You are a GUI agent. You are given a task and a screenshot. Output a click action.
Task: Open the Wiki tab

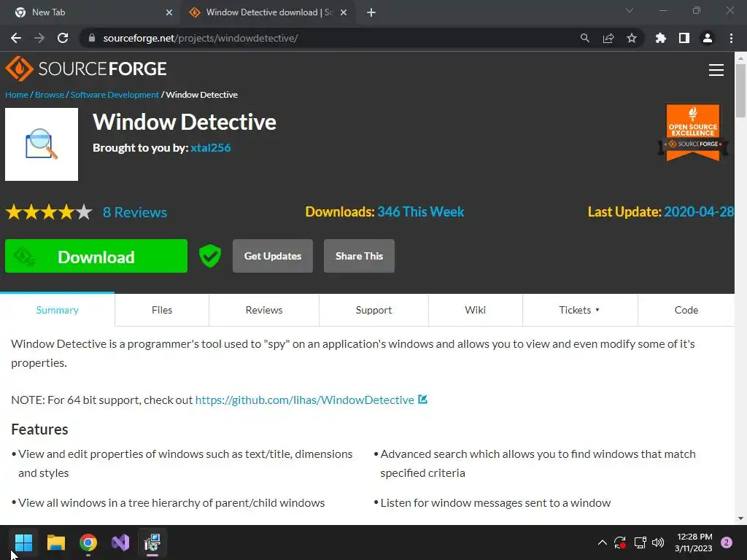476,310
